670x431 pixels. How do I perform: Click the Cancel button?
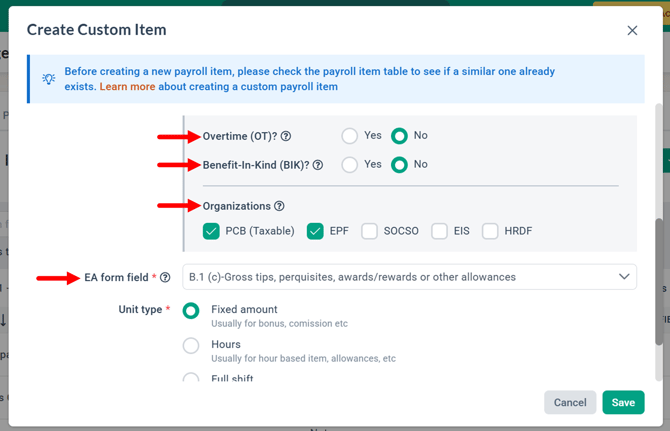coord(570,402)
